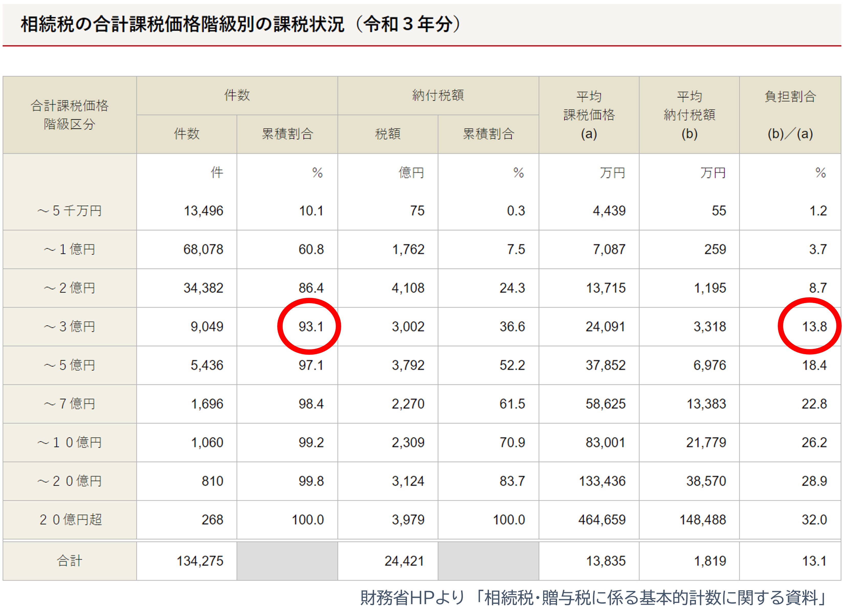844x616 pixels.
Task: Click the 納付税額 group header
Action: pyautogui.click(x=438, y=95)
